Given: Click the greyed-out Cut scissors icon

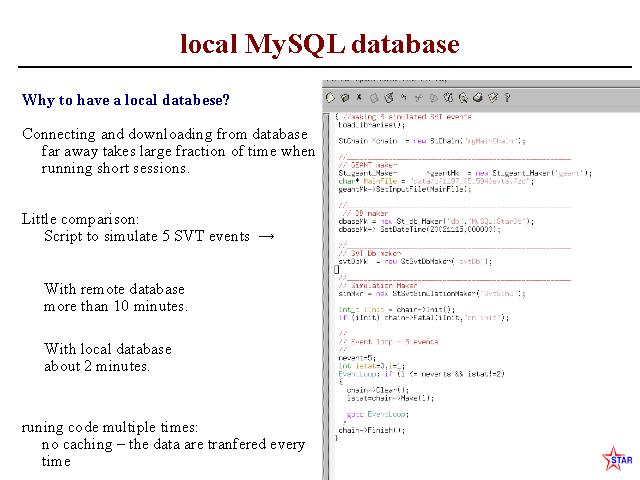Looking at the screenshot, I should point(418,98).
